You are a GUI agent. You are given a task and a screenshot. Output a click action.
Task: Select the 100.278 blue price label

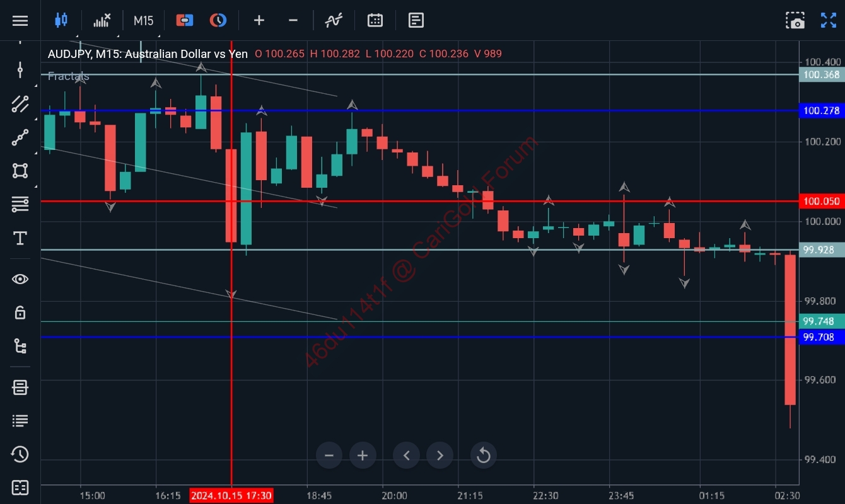tap(822, 111)
